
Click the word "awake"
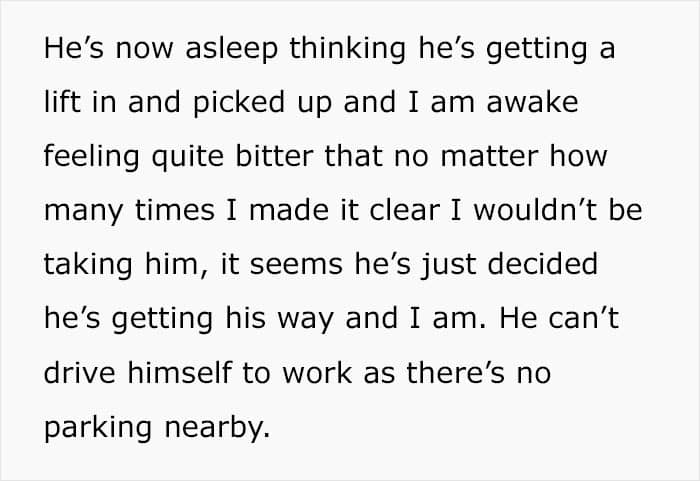coord(532,102)
